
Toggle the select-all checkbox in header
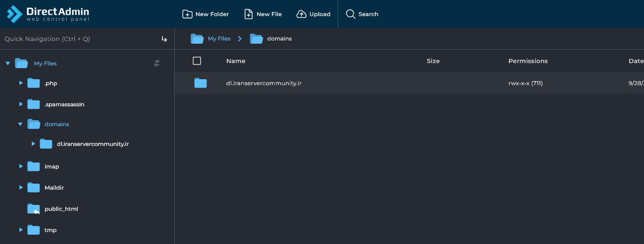pyautogui.click(x=197, y=61)
